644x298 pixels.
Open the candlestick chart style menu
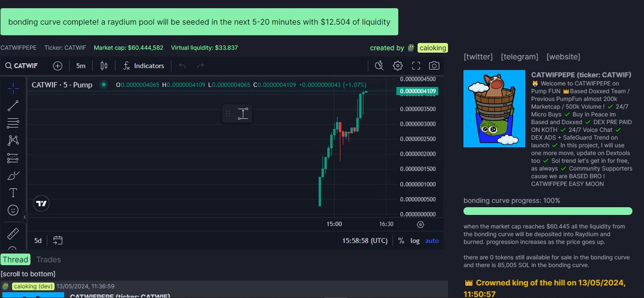tap(104, 66)
